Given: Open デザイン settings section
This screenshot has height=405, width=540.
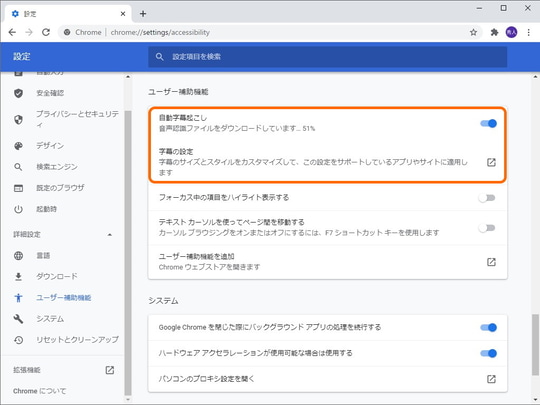Looking at the screenshot, I should pos(50,146).
